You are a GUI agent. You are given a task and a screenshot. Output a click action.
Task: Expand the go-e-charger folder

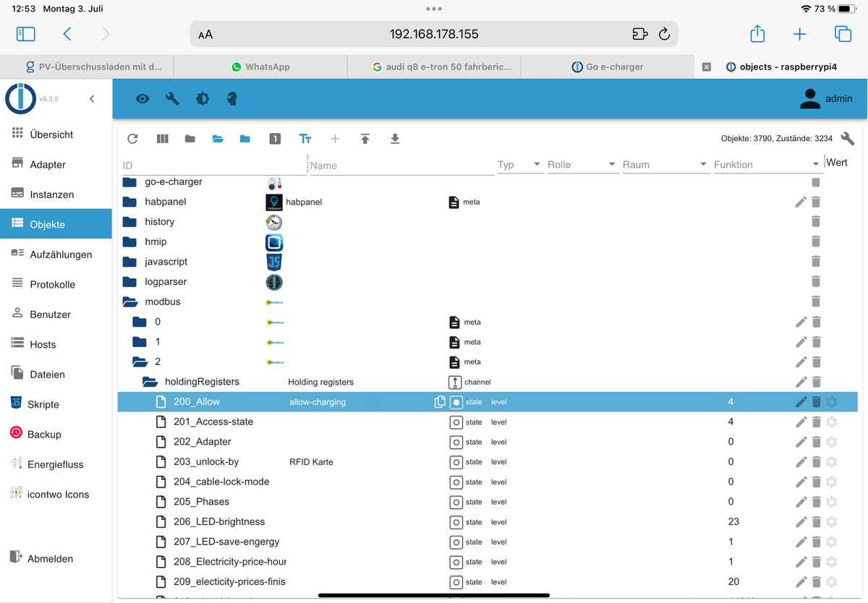(130, 182)
